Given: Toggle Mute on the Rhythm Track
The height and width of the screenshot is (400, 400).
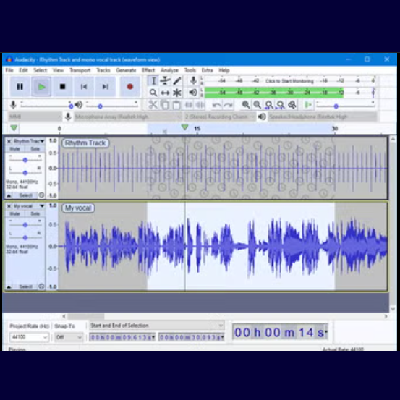Looking at the screenshot, I should 15,149.
